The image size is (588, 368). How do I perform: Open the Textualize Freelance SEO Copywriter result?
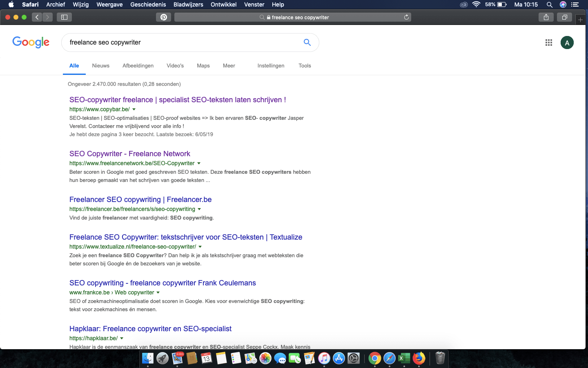tap(186, 237)
